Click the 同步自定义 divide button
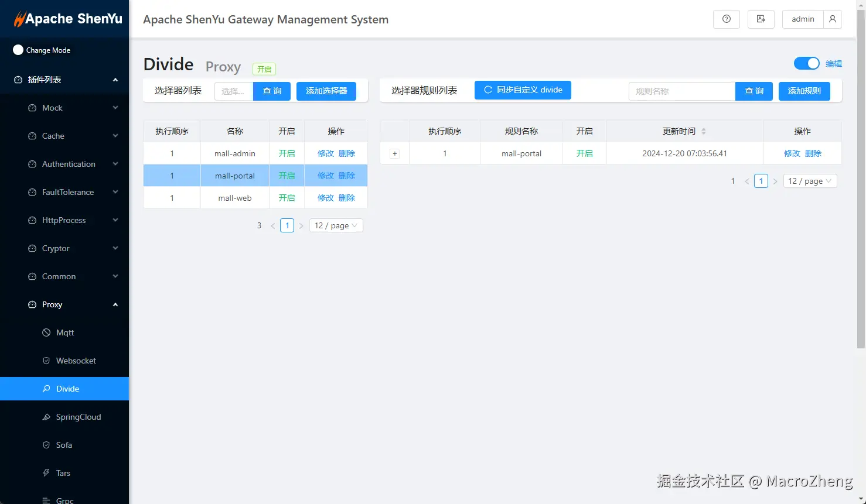This screenshot has width=866, height=504. point(523,90)
